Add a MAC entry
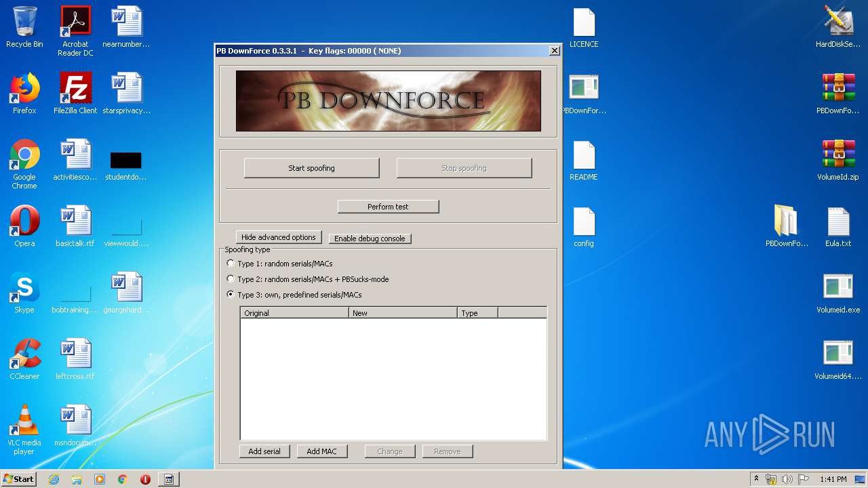Screen dimensions: 868x488 [321, 451]
